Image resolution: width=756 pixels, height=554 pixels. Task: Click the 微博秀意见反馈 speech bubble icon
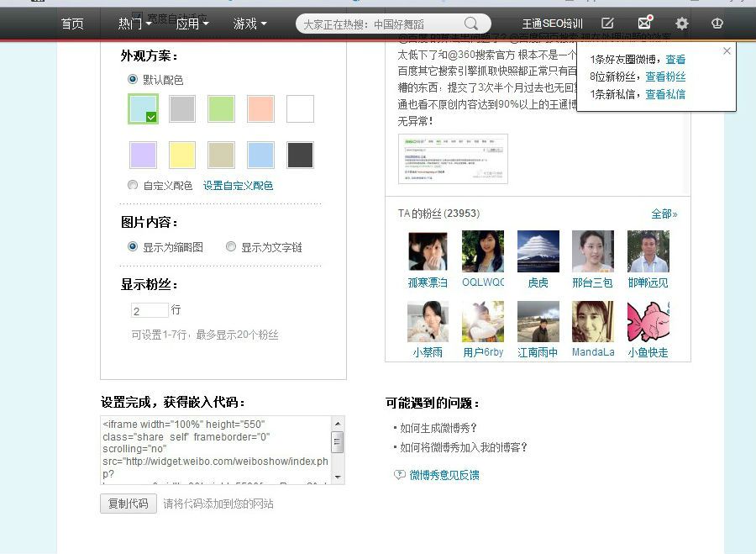(400, 475)
